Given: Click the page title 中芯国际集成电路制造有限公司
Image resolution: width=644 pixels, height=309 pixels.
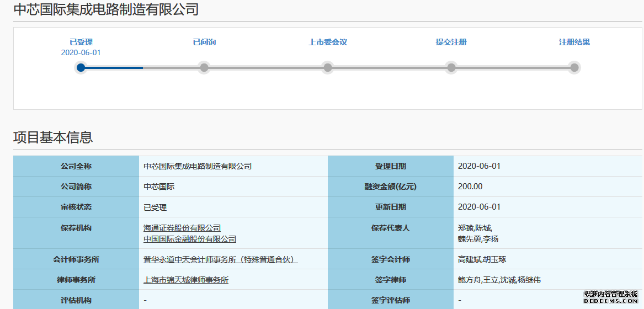Looking at the screenshot, I should click(x=106, y=9).
